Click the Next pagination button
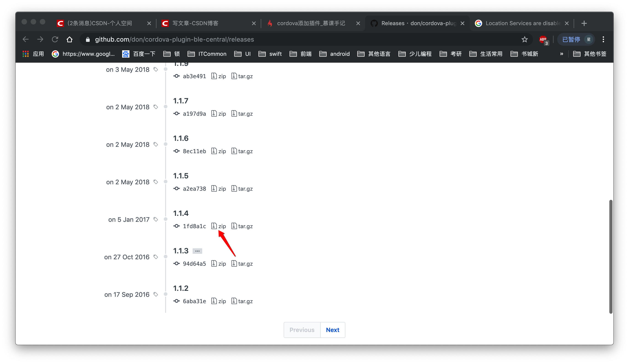 (x=333, y=330)
